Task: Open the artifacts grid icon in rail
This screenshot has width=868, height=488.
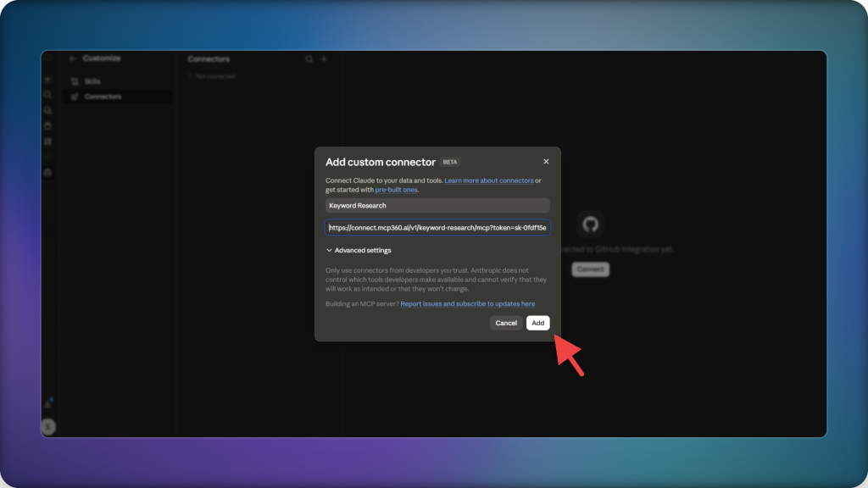Action: [x=47, y=141]
